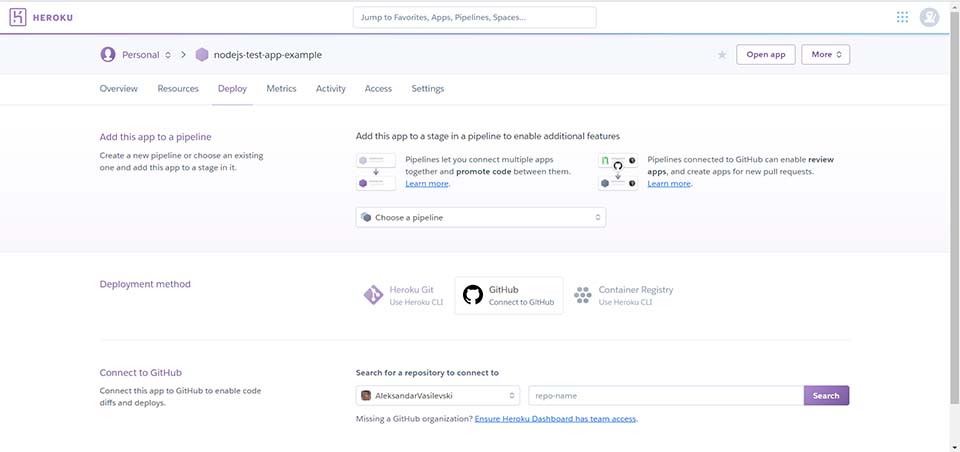Screen dimensions: 960x452
Task: Open the More dropdown menu
Action: (x=825, y=55)
